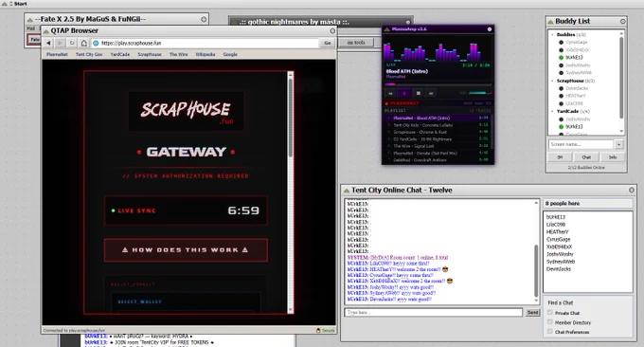Open the screen name dropdown arrow
This screenshot has height=347, width=644.
click(x=619, y=144)
